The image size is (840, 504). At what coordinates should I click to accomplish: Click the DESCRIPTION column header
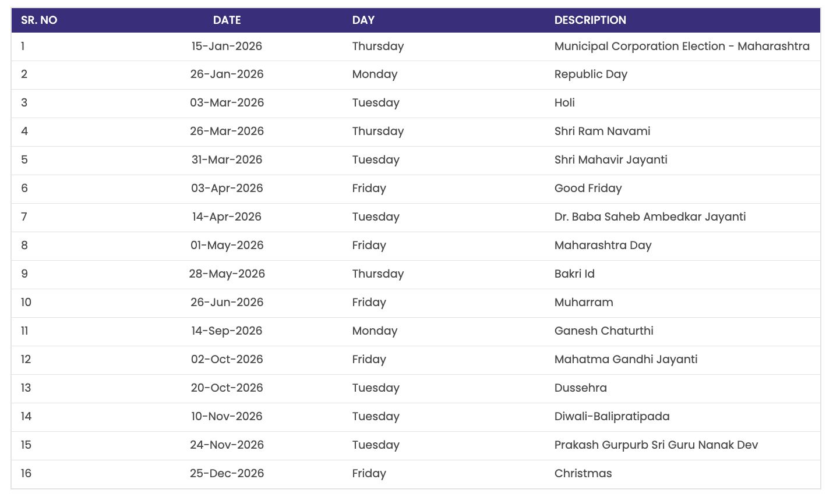[590, 20]
